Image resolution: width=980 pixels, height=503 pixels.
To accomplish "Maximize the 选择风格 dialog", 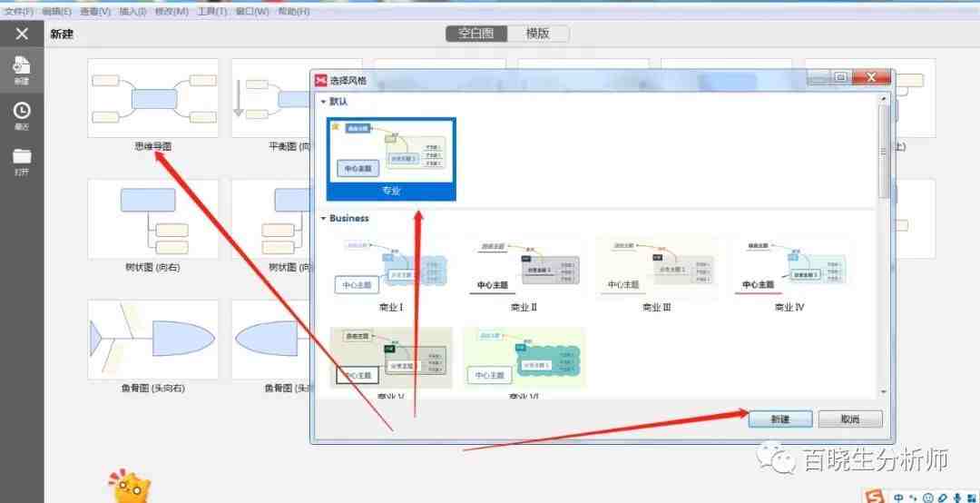I will [x=840, y=77].
